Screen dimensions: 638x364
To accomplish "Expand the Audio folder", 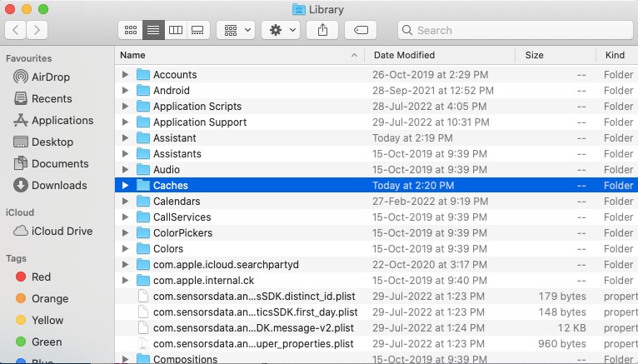I will [x=125, y=170].
